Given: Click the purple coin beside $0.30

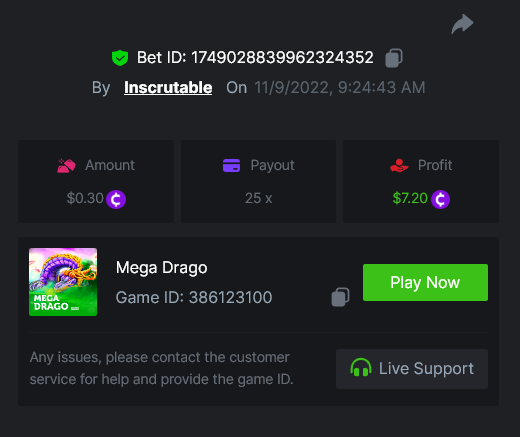Looking at the screenshot, I should click(x=116, y=199).
